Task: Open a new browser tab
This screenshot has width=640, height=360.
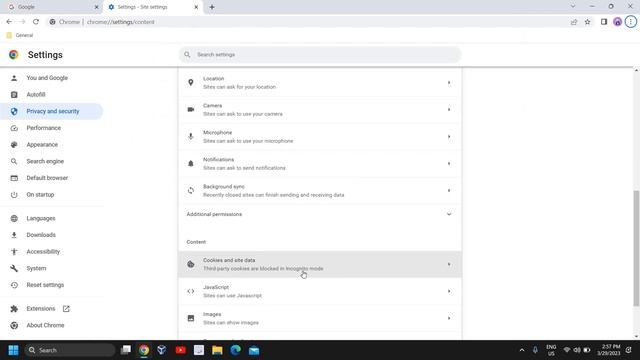Action: coord(212,7)
